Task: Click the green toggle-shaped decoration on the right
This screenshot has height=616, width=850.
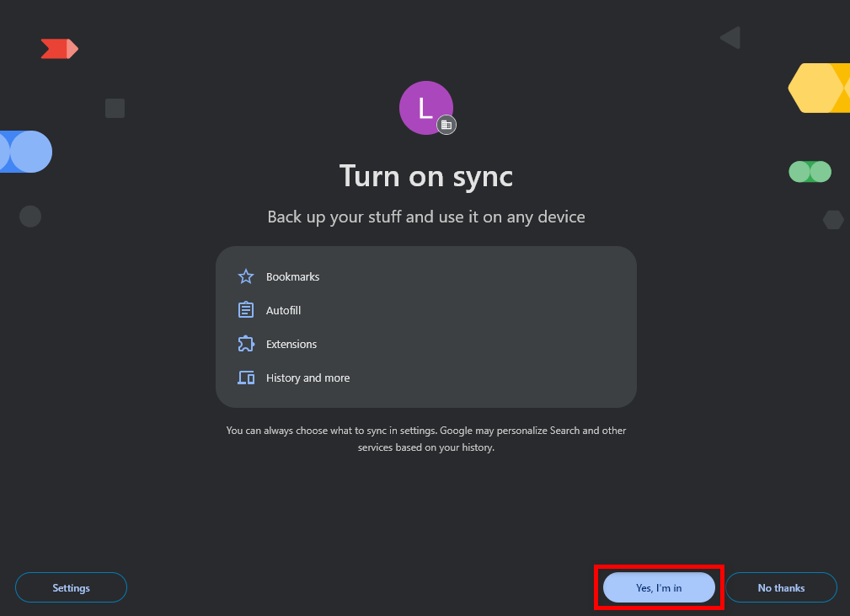Action: coord(810,171)
